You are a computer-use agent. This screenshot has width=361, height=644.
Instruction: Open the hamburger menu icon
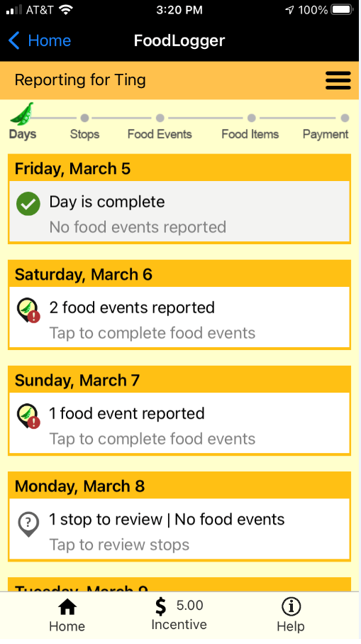coord(338,80)
